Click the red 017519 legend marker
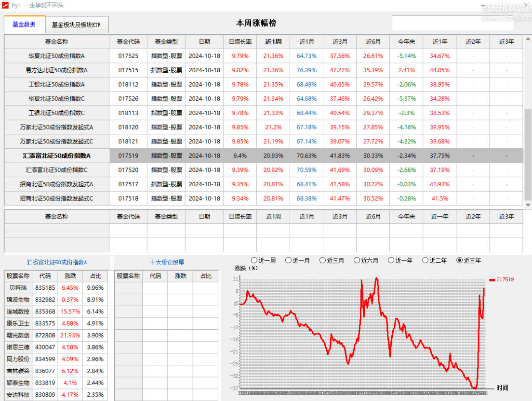Screen dimensions: 532x401 coord(492,280)
